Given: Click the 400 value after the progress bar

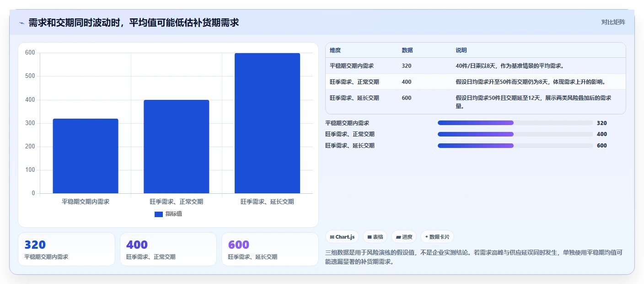Looking at the screenshot, I should [602, 134].
